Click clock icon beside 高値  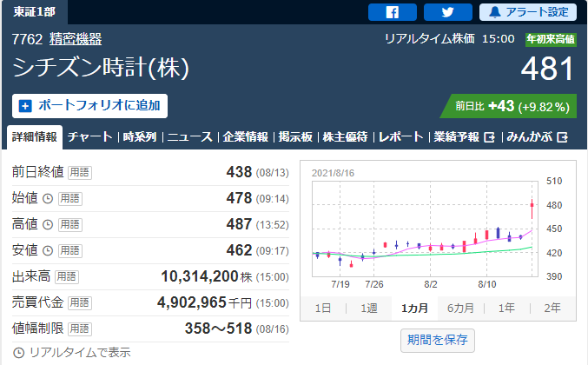point(47,224)
